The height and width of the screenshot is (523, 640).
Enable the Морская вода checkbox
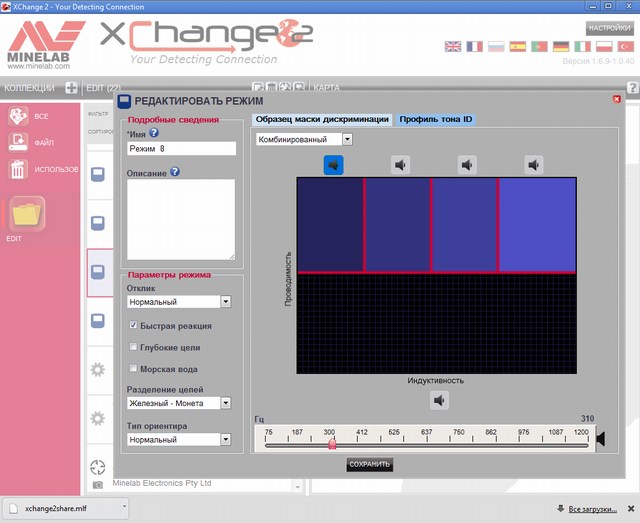134,369
